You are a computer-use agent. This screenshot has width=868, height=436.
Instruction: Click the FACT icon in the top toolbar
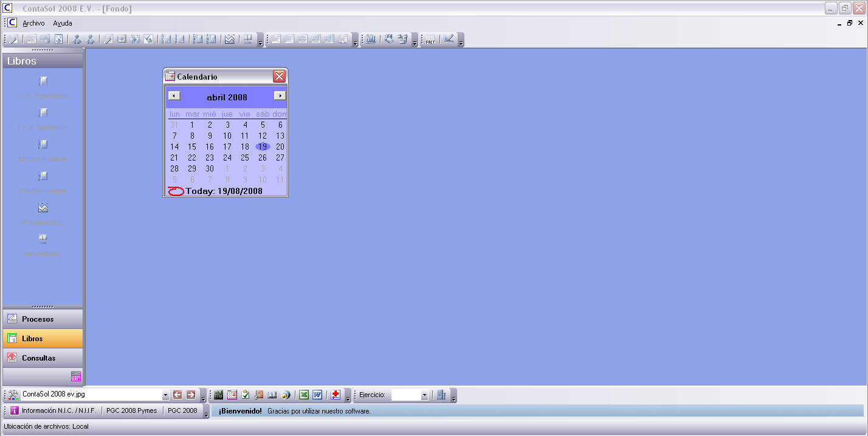tap(430, 40)
